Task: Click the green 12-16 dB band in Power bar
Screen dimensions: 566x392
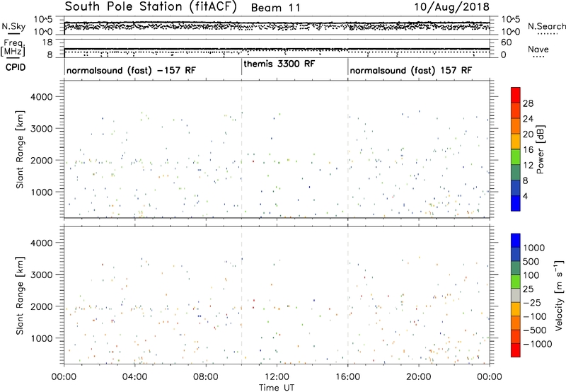Action: [x=516, y=157]
